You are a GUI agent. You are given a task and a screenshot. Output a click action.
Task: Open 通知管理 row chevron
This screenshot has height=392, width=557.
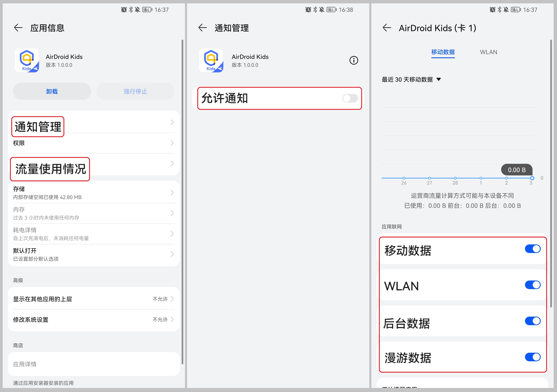(x=172, y=122)
